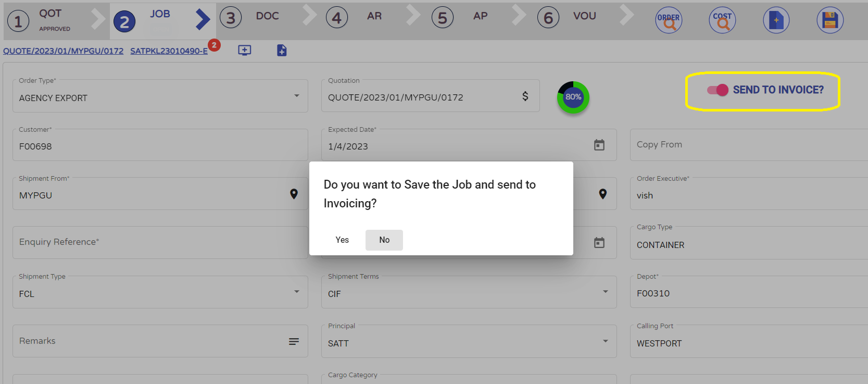This screenshot has height=384, width=868.
Task: Click No in the confirmation dialog
Action: tap(384, 240)
